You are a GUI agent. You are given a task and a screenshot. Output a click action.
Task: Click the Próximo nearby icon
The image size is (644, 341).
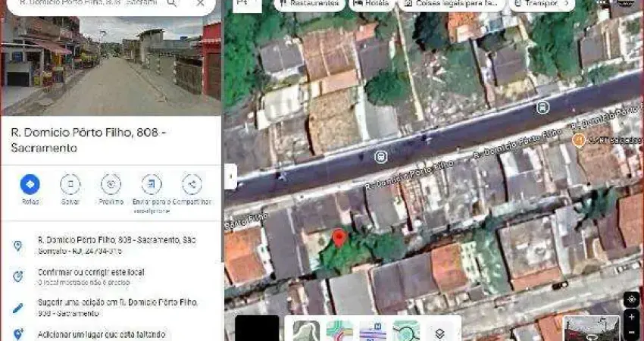click(x=111, y=184)
